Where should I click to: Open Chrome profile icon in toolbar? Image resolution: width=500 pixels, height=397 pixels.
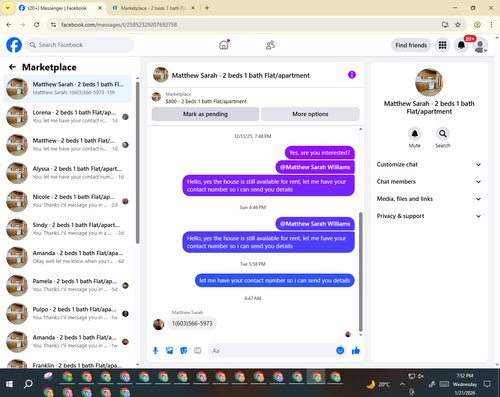477,25
